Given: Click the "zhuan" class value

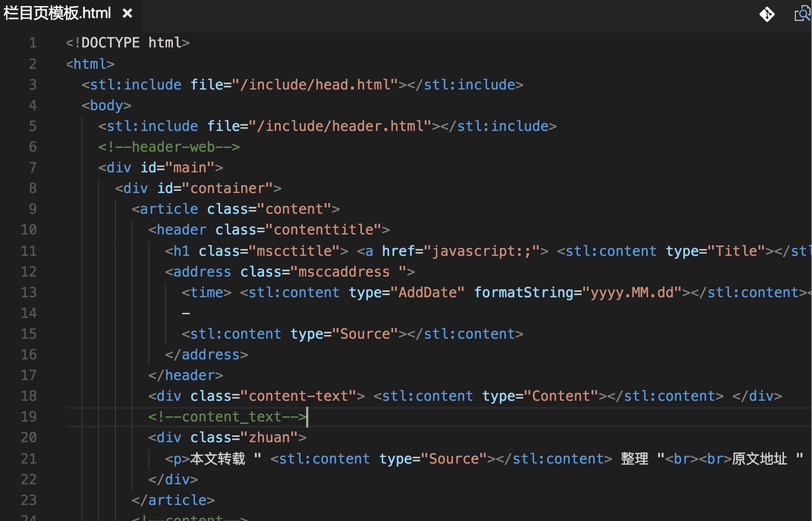Looking at the screenshot, I should (x=269, y=438).
